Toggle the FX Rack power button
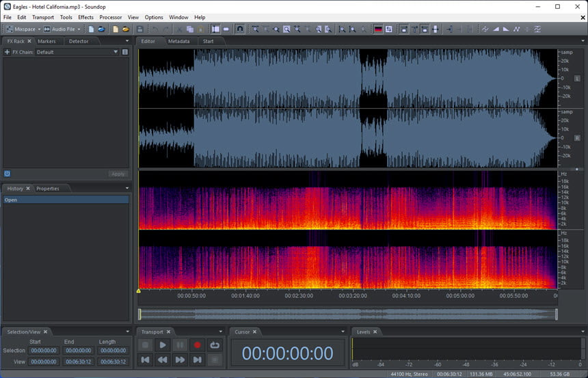Viewport: 588px width, 378px height. [7, 174]
